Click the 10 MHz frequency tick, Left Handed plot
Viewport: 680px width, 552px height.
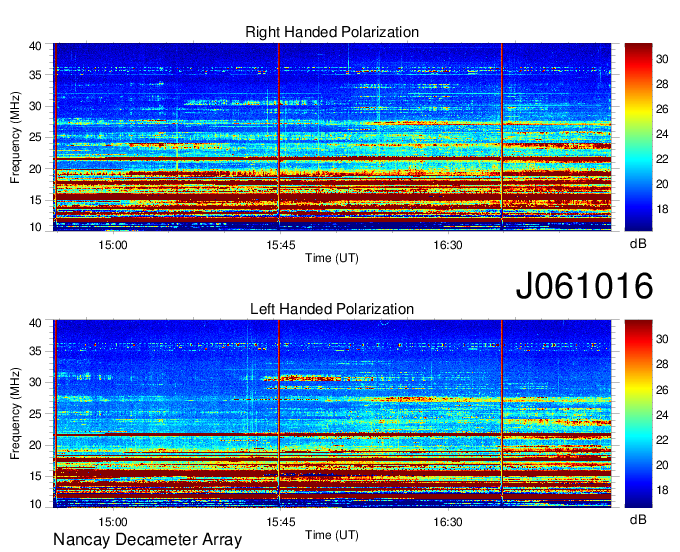tap(35, 504)
